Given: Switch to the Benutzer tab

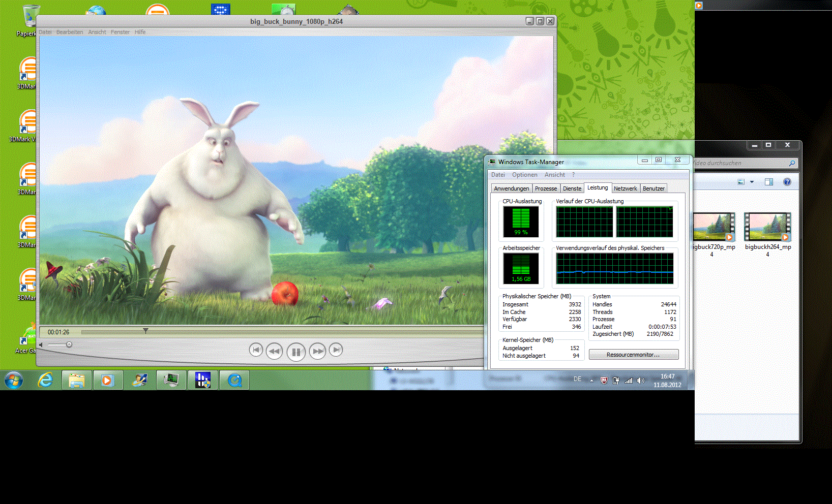Looking at the screenshot, I should (x=653, y=188).
